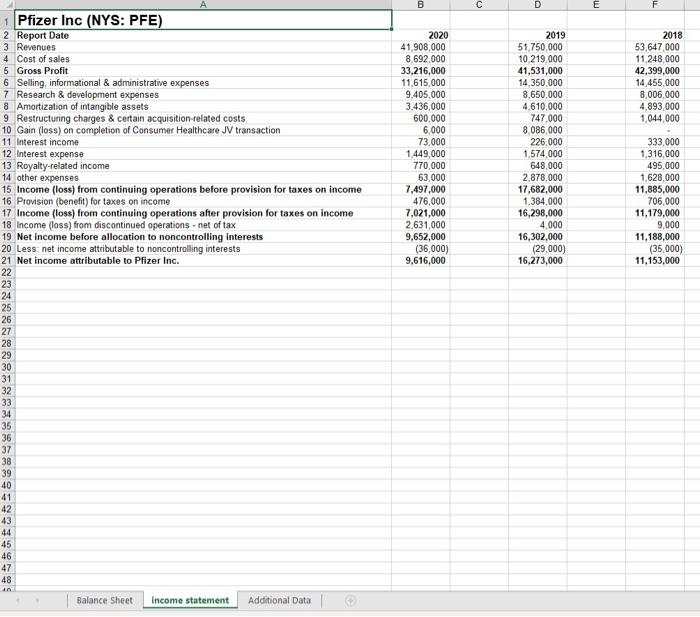Select 2019 revenue value 51,750,000
The height and width of the screenshot is (617, 700).
click(538, 47)
